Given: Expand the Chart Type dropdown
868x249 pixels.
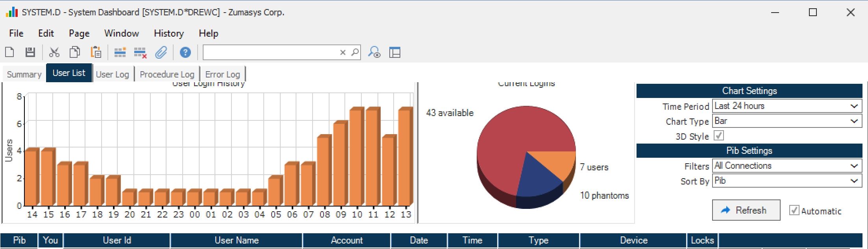Looking at the screenshot, I should pos(787,121).
